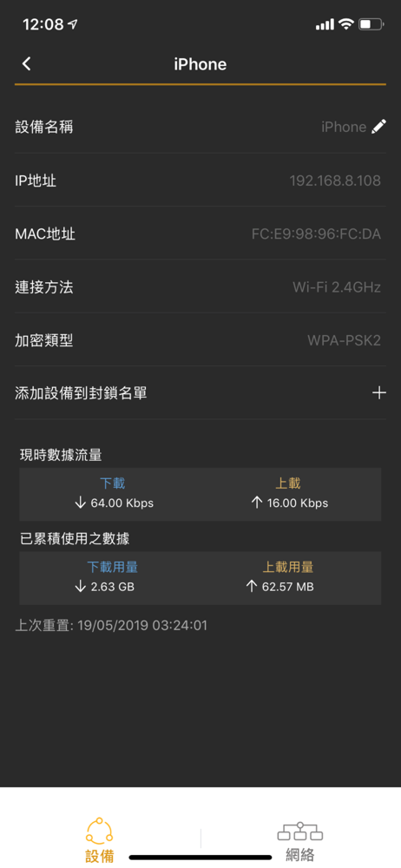Tap the Wi-Fi 2.4GHz connection value

(337, 287)
